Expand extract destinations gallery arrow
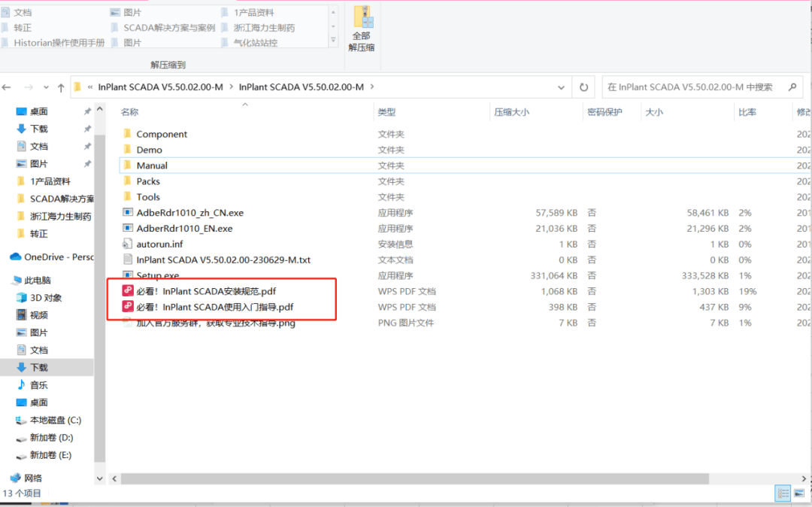 (334, 41)
